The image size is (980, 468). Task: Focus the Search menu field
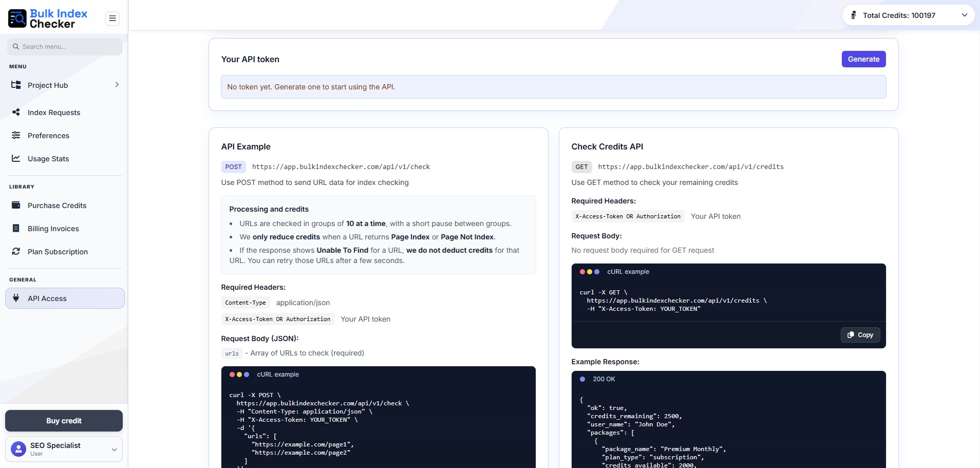point(65,47)
